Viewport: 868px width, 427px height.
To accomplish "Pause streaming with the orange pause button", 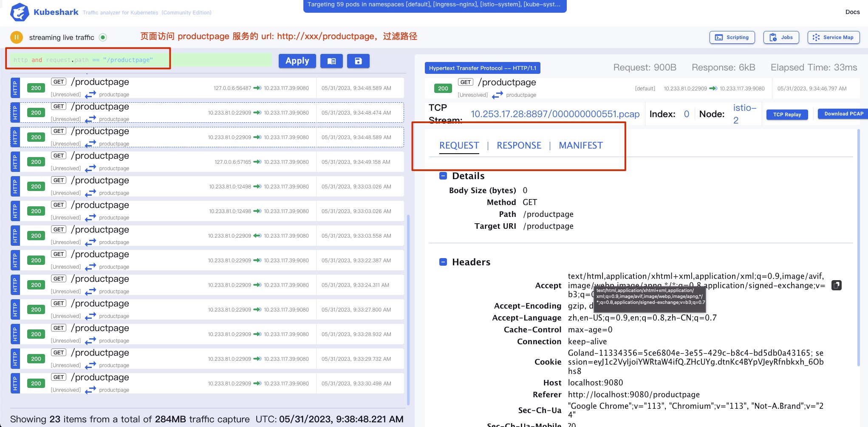I will (x=17, y=37).
